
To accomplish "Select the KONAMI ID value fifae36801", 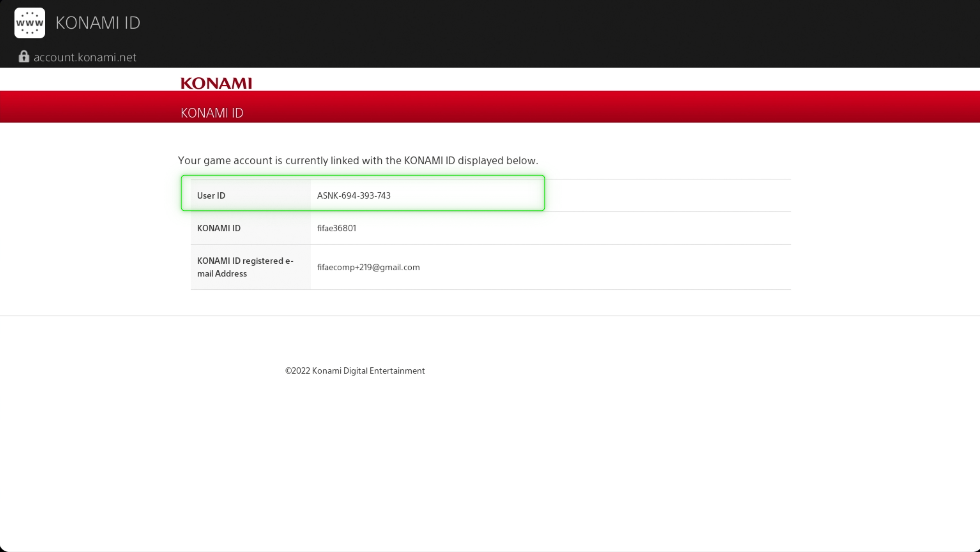I will click(x=336, y=228).
